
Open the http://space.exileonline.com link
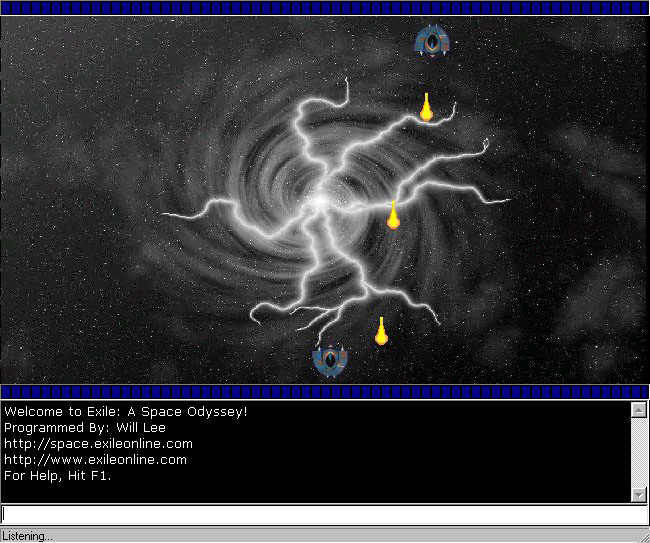click(98, 444)
